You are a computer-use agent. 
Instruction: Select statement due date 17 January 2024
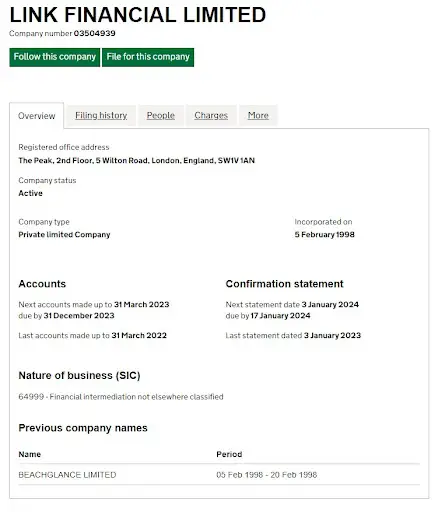281,316
